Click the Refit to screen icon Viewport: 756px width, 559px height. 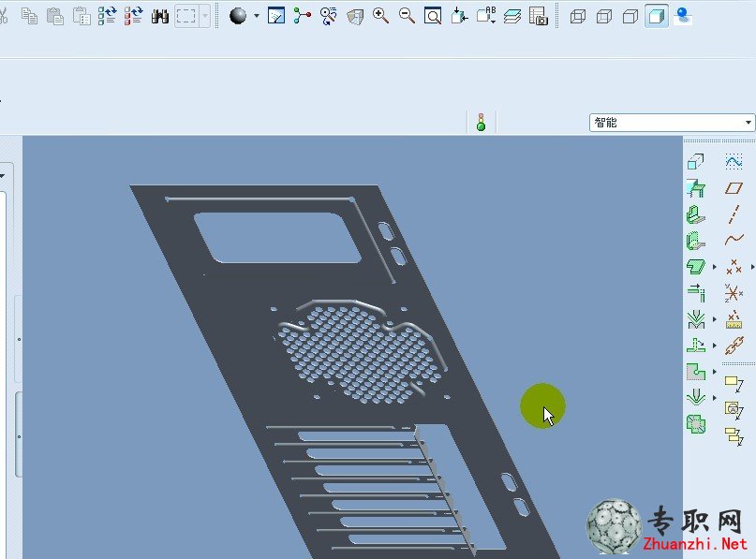click(433, 16)
